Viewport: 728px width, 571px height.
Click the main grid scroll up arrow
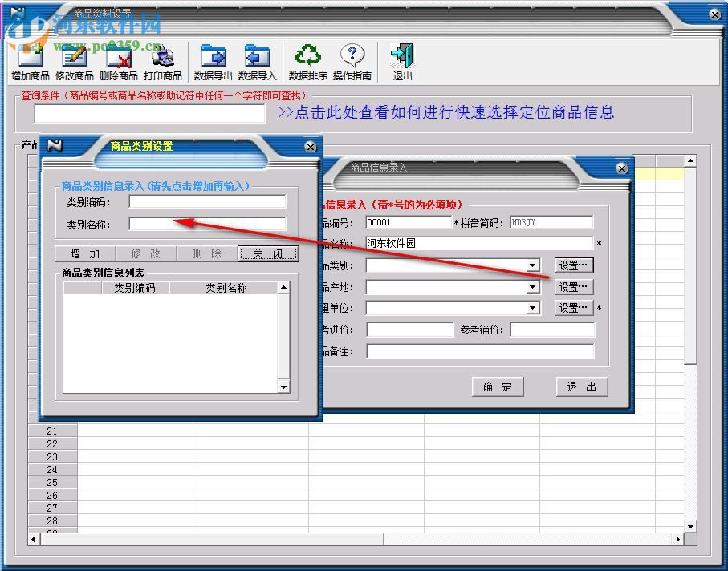point(690,161)
